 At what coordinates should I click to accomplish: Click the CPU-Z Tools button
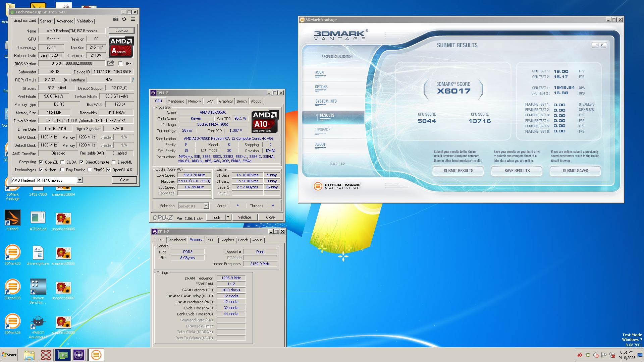coord(216,217)
